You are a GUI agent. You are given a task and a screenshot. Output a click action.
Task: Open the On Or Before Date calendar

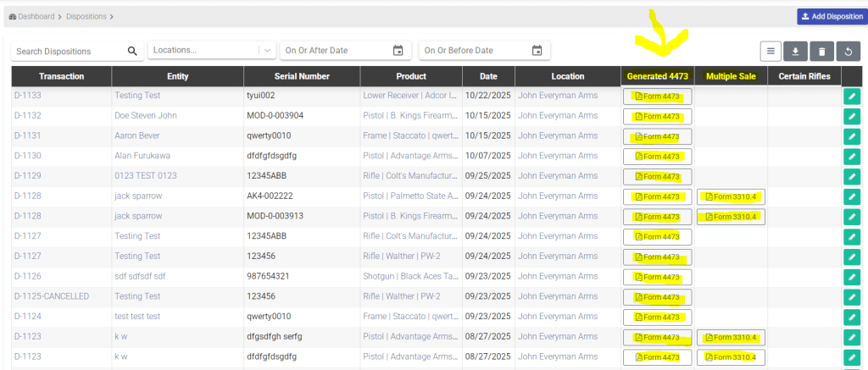point(537,51)
